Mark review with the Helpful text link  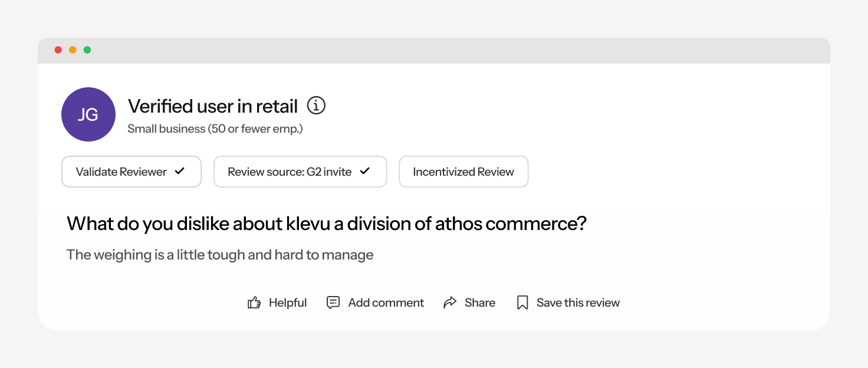pyautogui.click(x=288, y=303)
